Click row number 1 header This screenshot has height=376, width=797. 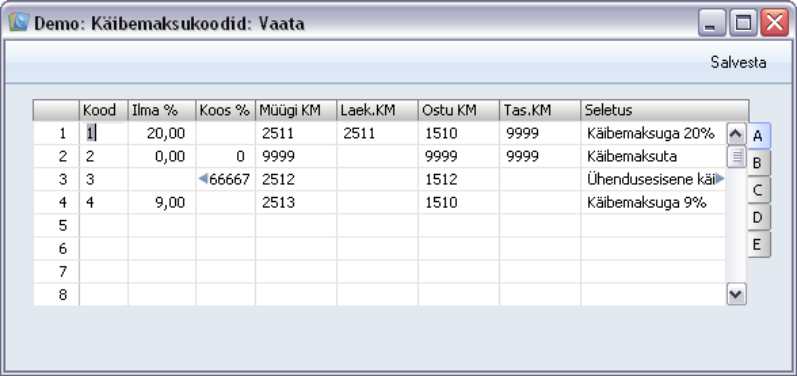tap(56, 134)
